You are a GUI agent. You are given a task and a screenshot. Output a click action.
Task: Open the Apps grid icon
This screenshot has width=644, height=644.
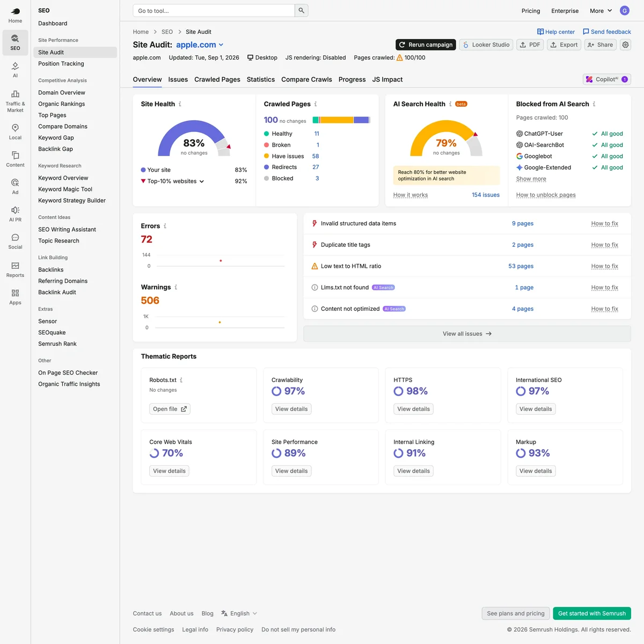(x=15, y=296)
